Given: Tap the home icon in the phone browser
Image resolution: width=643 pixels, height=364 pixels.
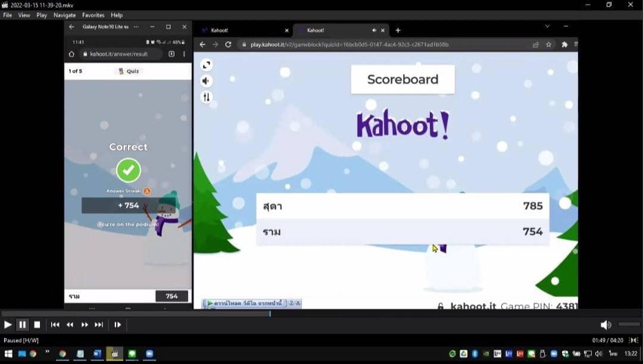Looking at the screenshot, I should (x=71, y=54).
